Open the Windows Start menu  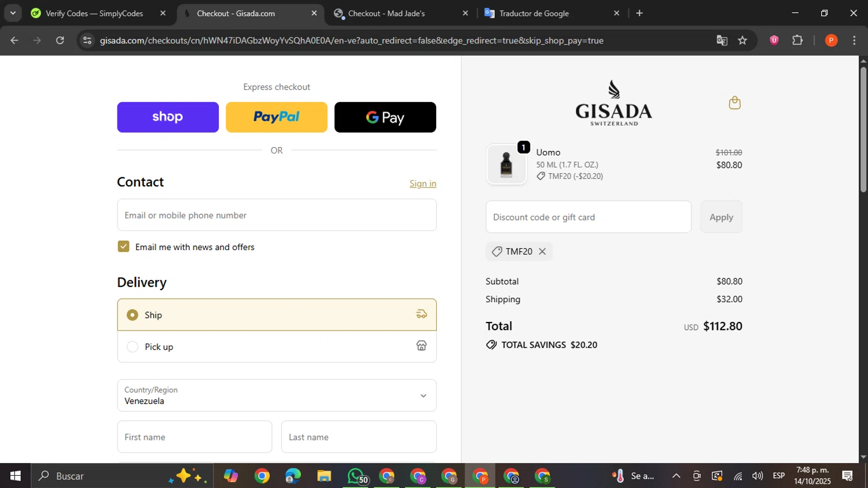point(16,476)
